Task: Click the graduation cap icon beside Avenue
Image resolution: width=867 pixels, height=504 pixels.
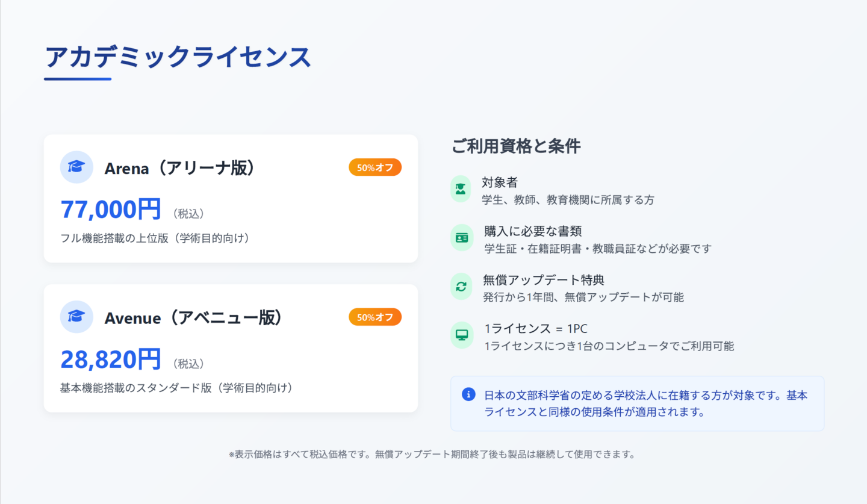Action: click(x=76, y=317)
